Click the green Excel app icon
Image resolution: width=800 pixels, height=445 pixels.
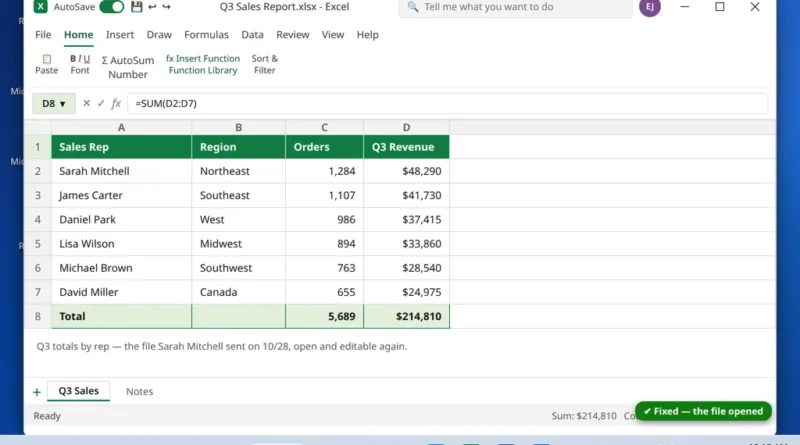[40, 7]
